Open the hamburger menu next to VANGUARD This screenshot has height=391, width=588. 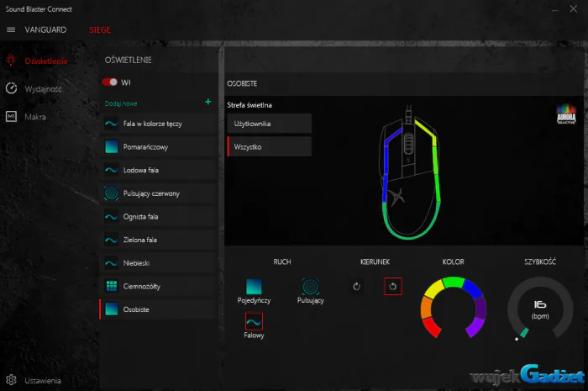[x=11, y=29]
